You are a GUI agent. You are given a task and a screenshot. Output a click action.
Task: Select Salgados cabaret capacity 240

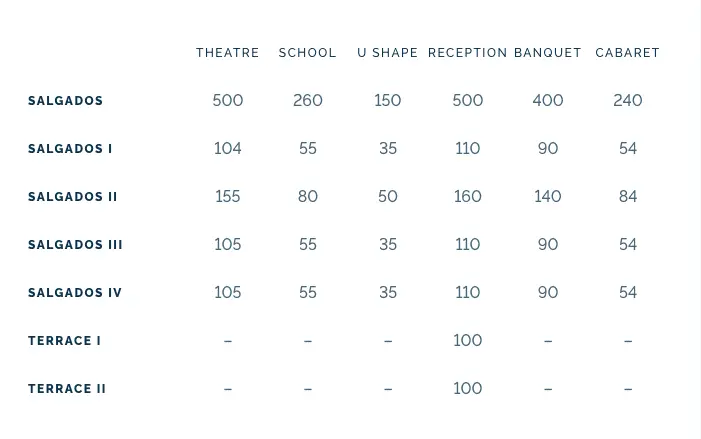pyautogui.click(x=627, y=100)
